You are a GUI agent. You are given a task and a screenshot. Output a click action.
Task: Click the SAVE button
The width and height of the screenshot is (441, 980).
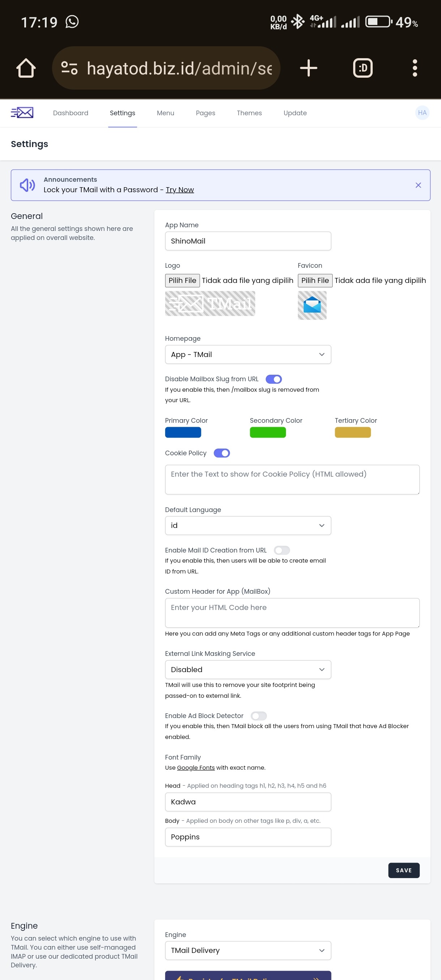click(x=403, y=871)
